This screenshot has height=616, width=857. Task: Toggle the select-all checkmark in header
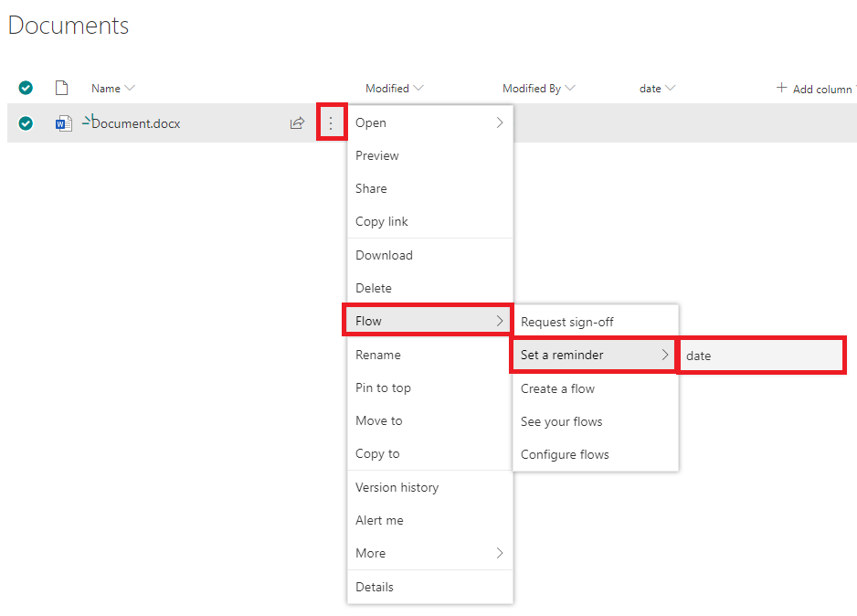26,88
